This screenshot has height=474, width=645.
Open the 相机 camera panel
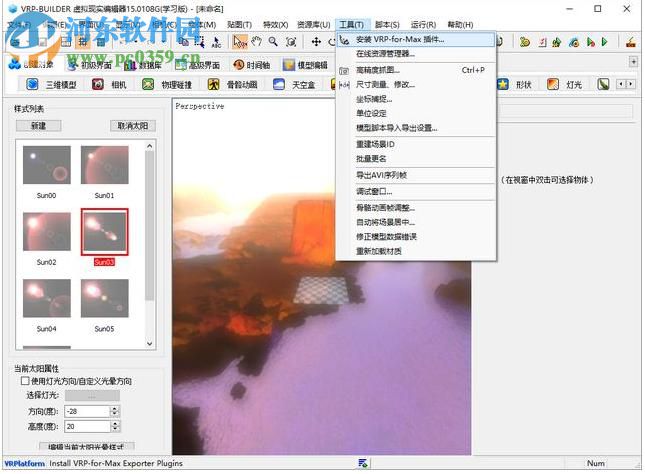coord(109,84)
